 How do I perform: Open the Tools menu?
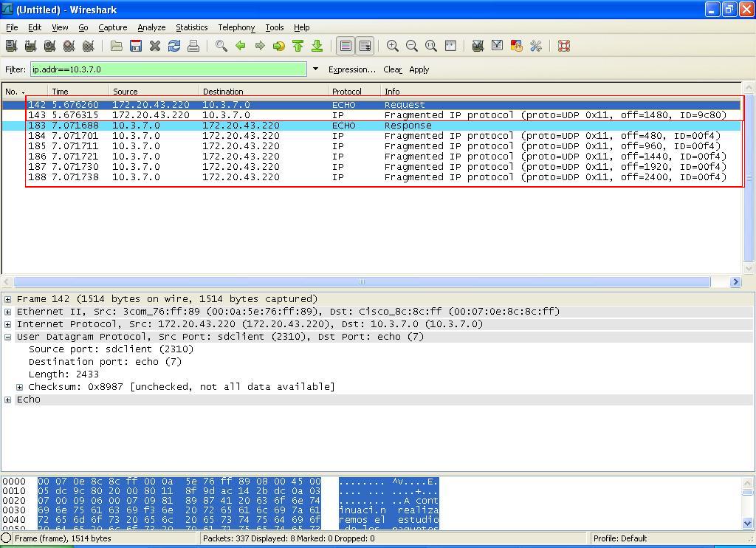coord(275,27)
